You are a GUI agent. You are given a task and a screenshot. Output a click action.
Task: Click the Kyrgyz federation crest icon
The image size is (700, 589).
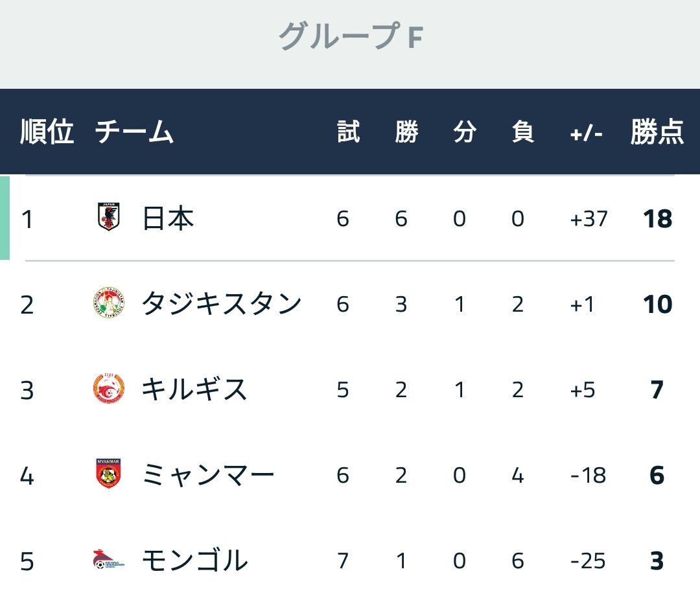pyautogui.click(x=108, y=388)
